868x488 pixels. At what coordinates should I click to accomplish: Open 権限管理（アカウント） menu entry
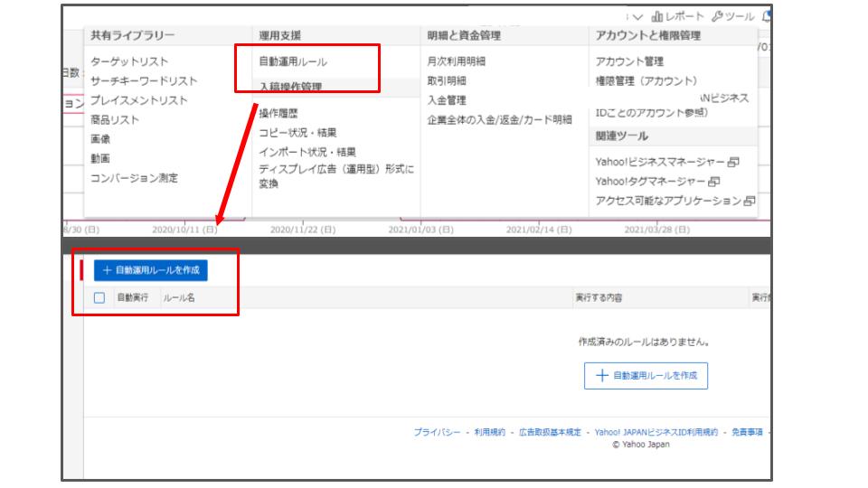tap(646, 80)
